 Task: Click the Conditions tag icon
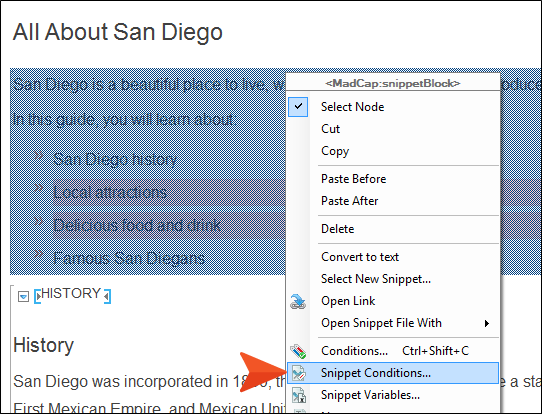(x=298, y=351)
